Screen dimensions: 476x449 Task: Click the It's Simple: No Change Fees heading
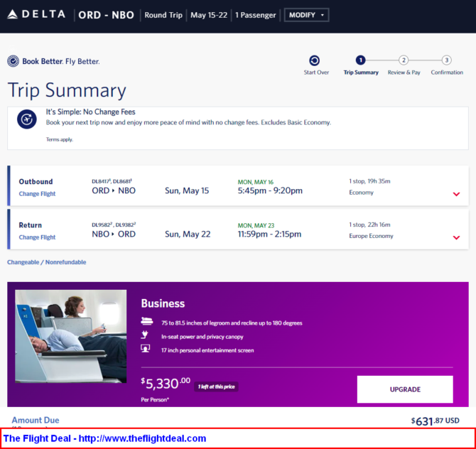90,112
